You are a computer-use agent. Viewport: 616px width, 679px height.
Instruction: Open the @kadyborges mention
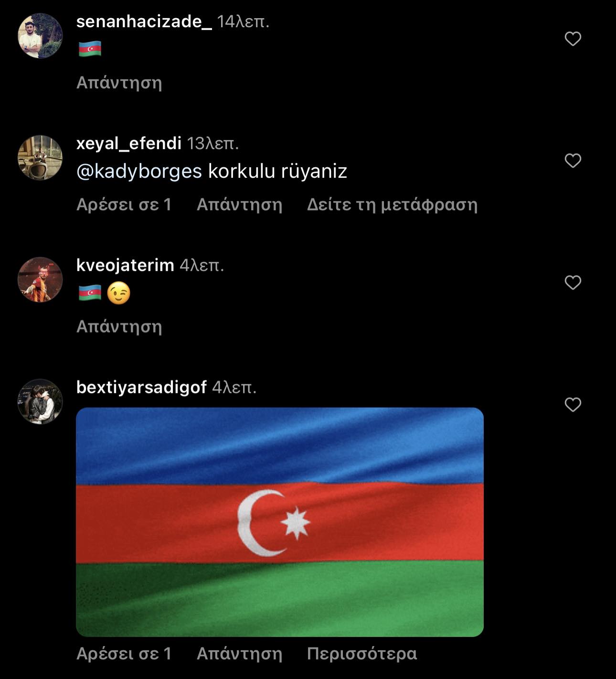(x=139, y=171)
